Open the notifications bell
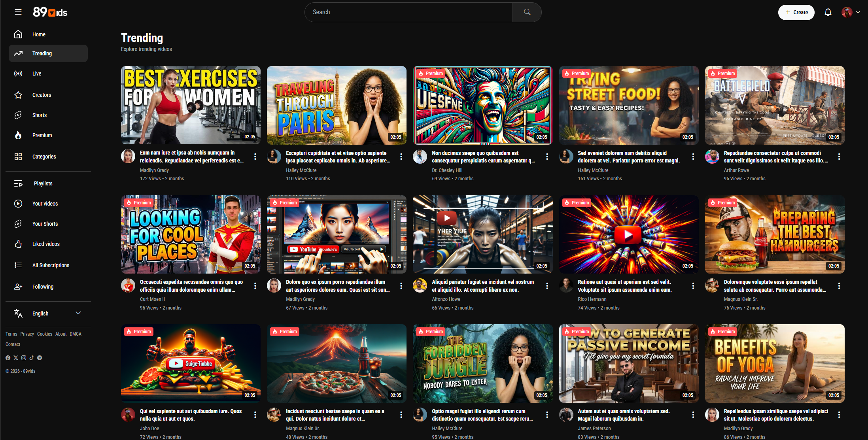 [828, 12]
